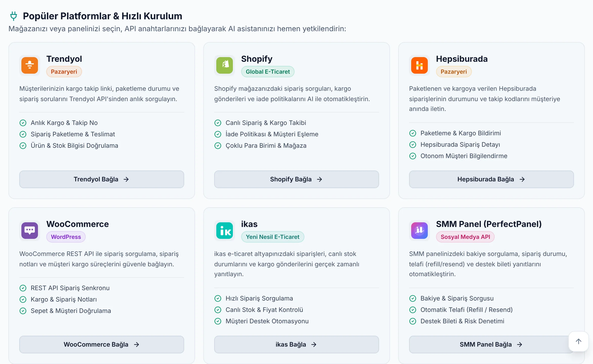The image size is (593, 364).
Task: Click check icon next to Otomatik Telafi (Refill / Resend)
Action: click(413, 310)
